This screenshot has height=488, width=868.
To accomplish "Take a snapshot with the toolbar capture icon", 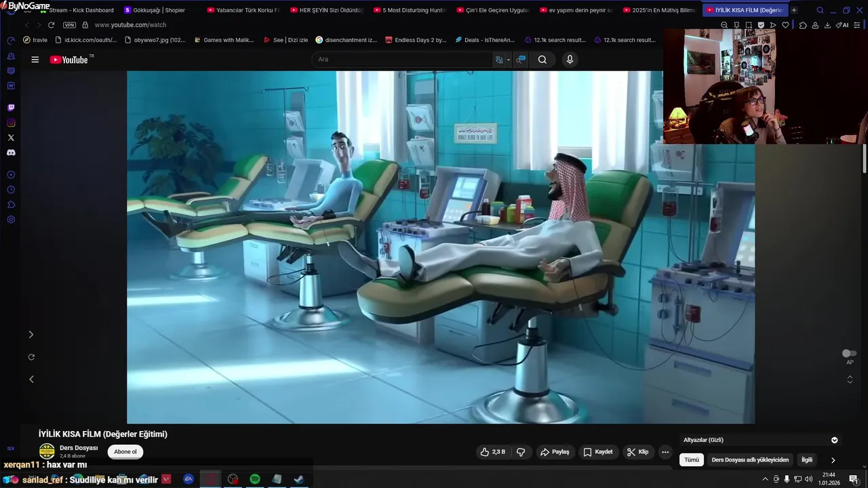I will [749, 25].
